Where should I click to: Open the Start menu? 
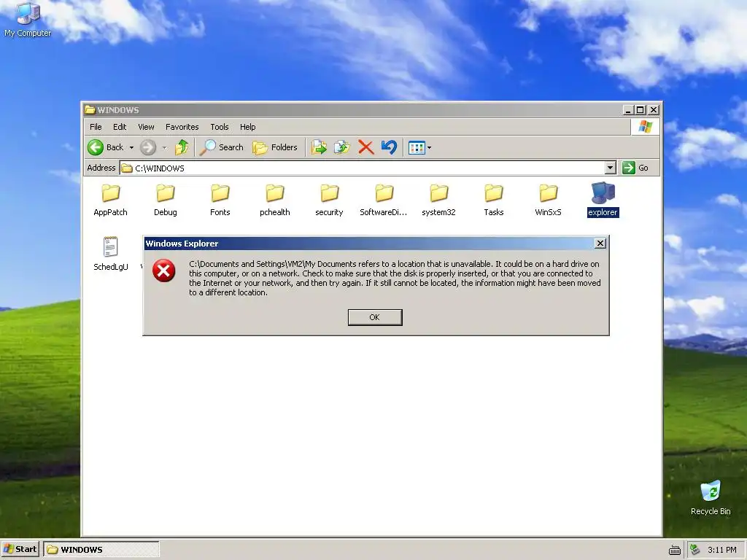[20, 550]
